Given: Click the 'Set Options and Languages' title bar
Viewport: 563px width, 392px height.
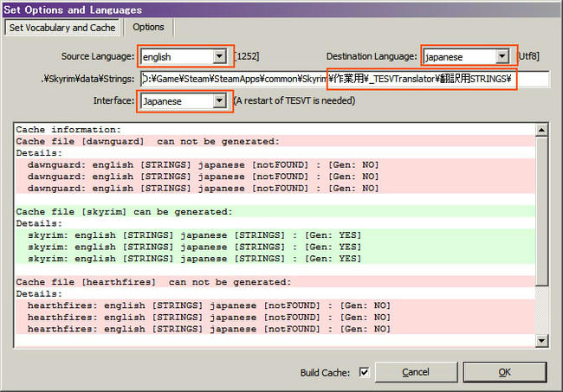Looking at the screenshot, I should pos(281,10).
